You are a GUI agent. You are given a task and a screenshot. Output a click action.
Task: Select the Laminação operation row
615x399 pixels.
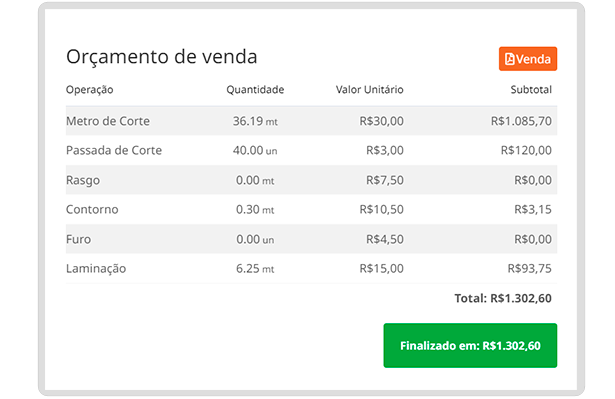311,268
